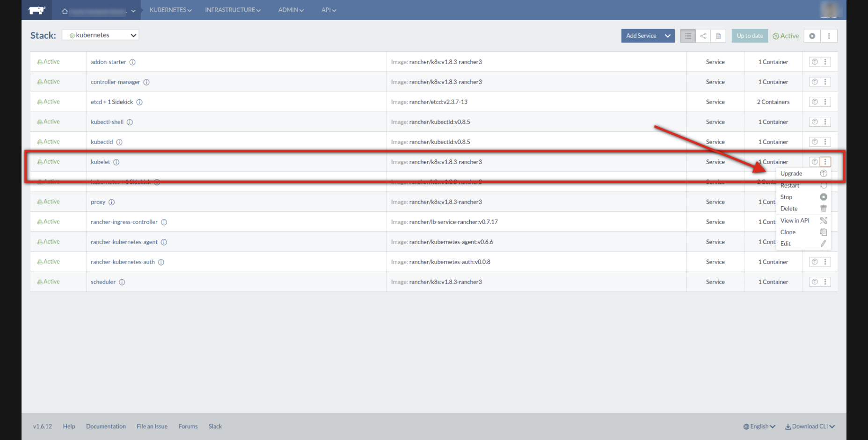The image size is (868, 440).
Task: Expand the Add Service dropdown arrow
Action: tap(668, 36)
